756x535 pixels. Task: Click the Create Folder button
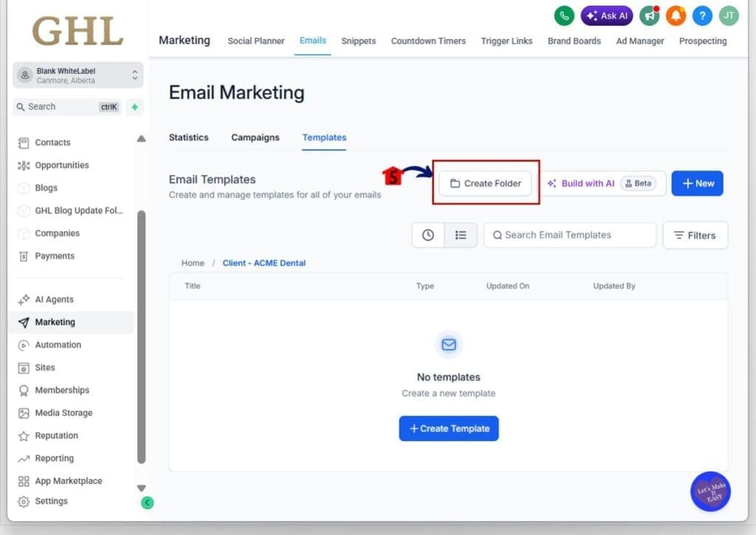click(x=485, y=184)
